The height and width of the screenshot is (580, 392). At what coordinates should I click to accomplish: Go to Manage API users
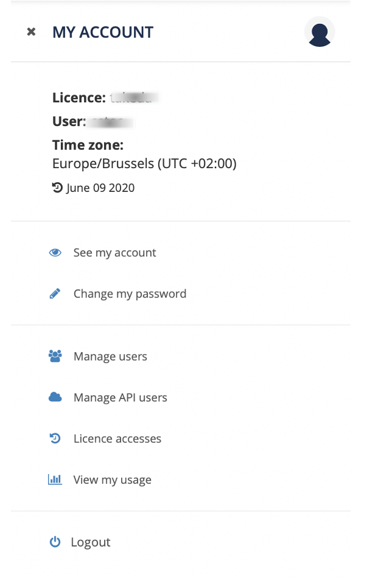tap(120, 397)
